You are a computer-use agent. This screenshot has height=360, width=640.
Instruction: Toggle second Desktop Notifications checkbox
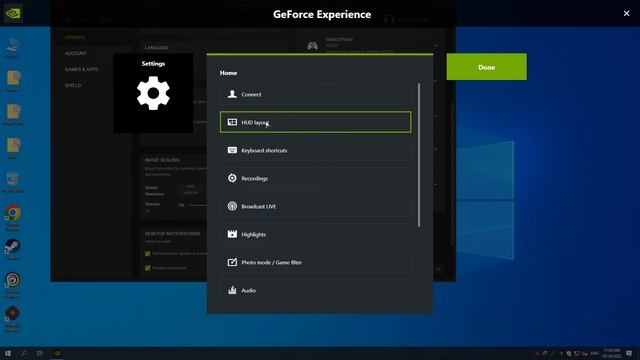[148, 268]
